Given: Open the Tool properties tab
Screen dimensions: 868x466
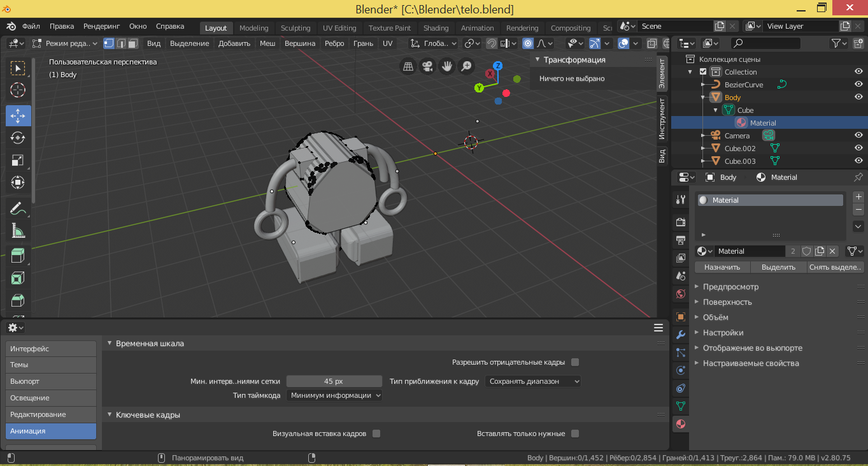Looking at the screenshot, I should (680, 200).
